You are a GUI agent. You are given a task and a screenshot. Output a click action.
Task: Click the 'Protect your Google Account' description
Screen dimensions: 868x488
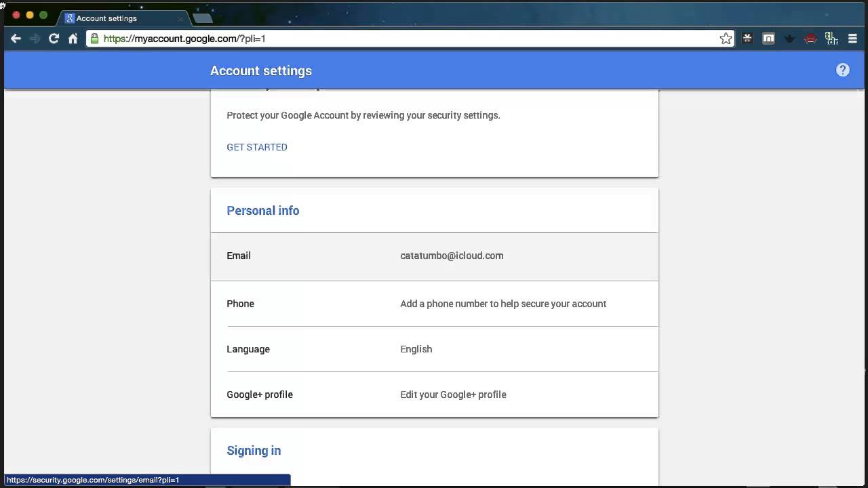point(363,115)
